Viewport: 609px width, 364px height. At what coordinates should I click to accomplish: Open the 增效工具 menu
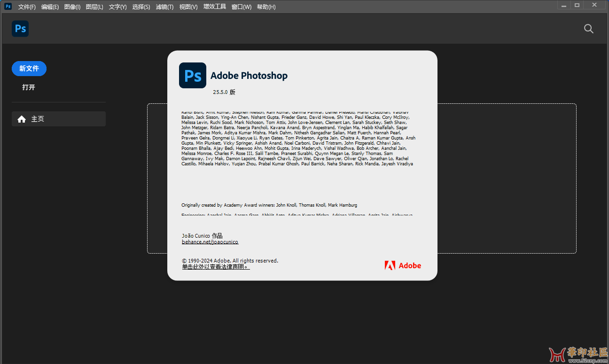point(215,7)
